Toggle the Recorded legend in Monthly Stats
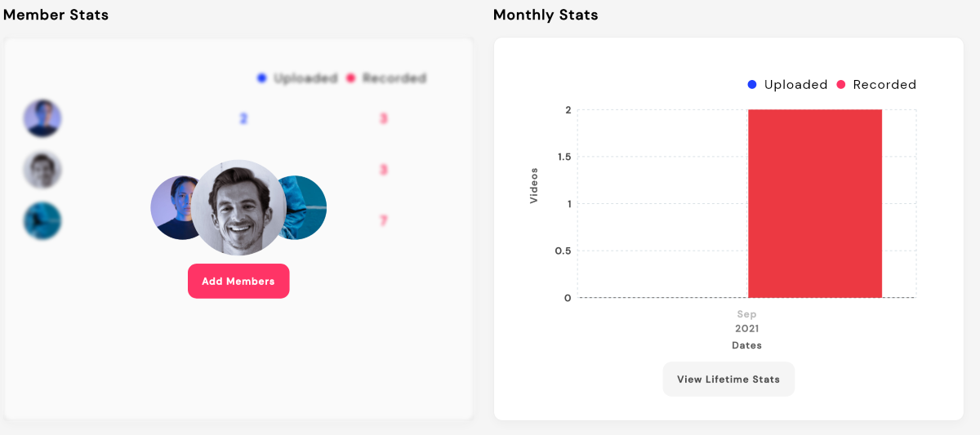980x435 pixels. coord(875,85)
